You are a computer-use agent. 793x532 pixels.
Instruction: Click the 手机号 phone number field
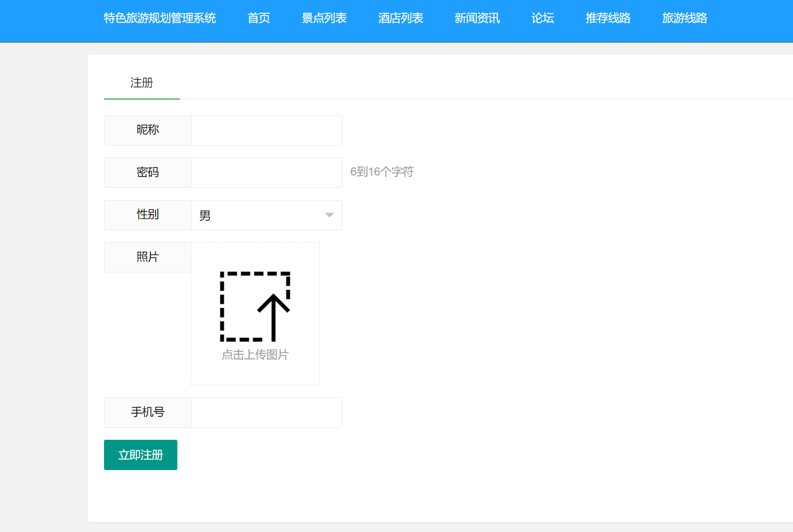pyautogui.click(x=266, y=412)
